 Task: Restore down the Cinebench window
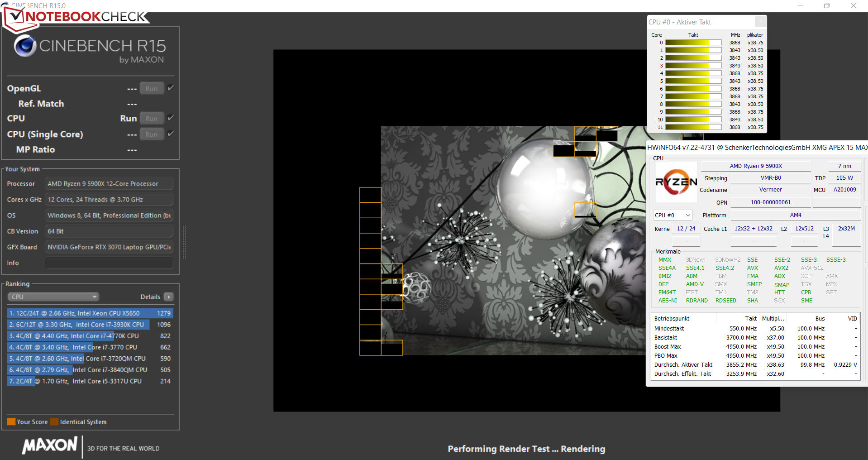(827, 5)
